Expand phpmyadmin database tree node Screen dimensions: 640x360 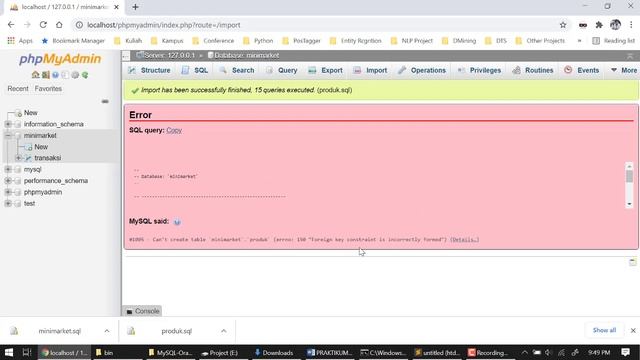tap(8, 192)
